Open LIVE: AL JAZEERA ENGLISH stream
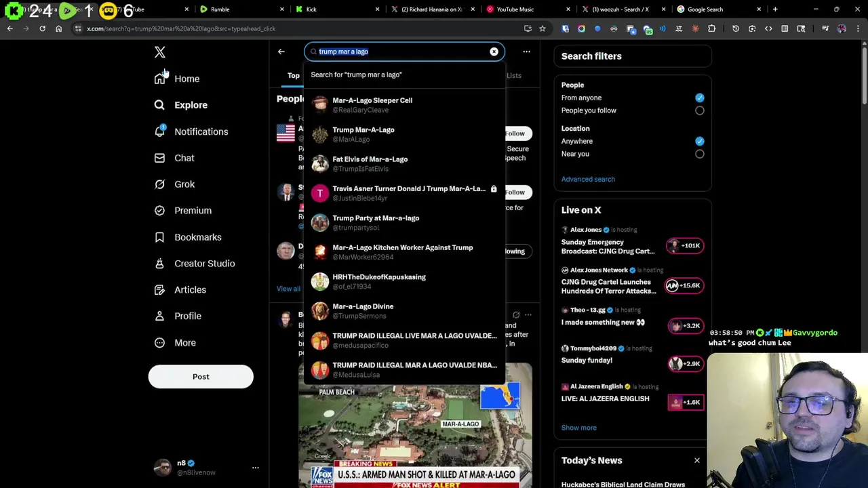 632,394
